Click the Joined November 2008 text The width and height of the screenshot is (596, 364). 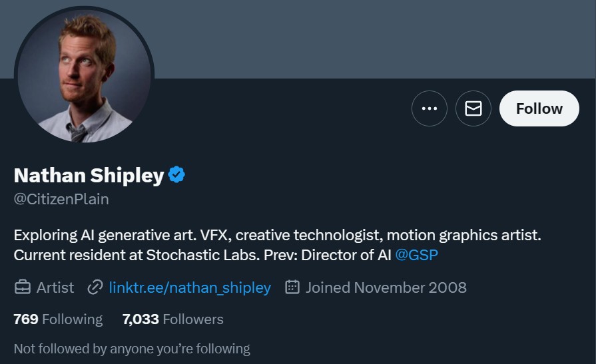(386, 287)
